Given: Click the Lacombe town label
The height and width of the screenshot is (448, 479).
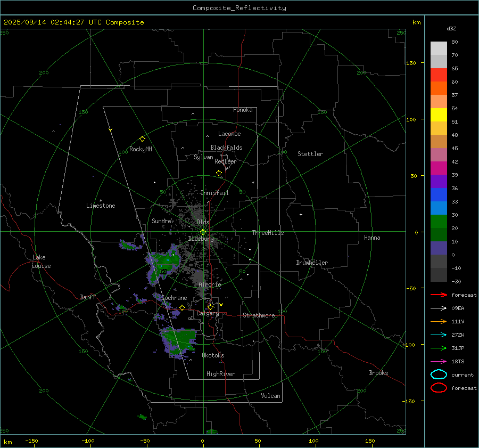Looking at the screenshot, I should (229, 134).
